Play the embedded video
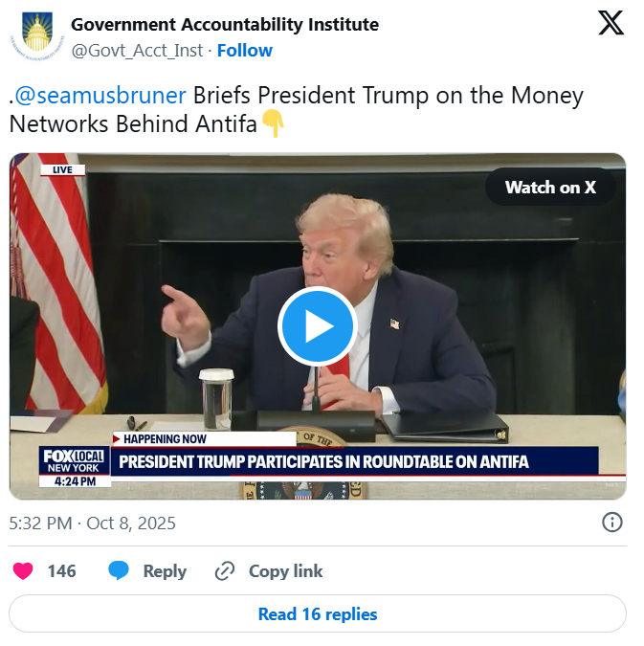Screen dimensions: 644x646 (318, 326)
